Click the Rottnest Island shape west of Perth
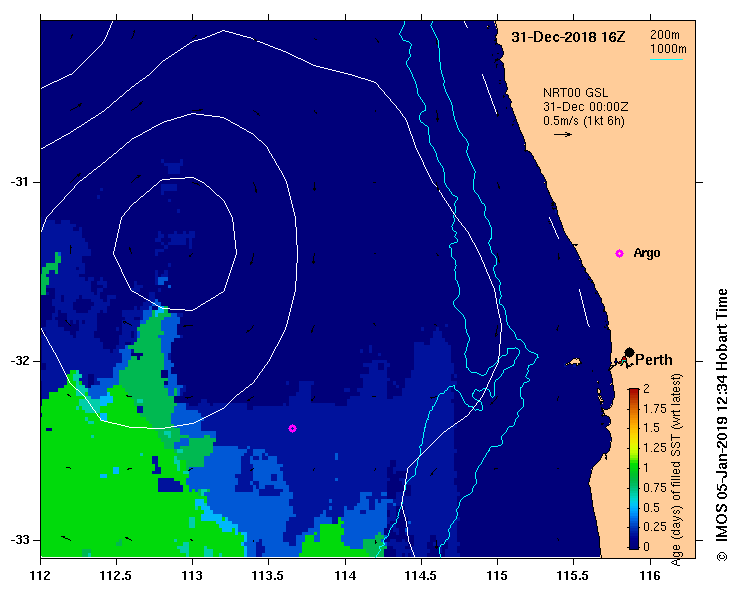Screen dimensions: 739x592 click(x=574, y=362)
